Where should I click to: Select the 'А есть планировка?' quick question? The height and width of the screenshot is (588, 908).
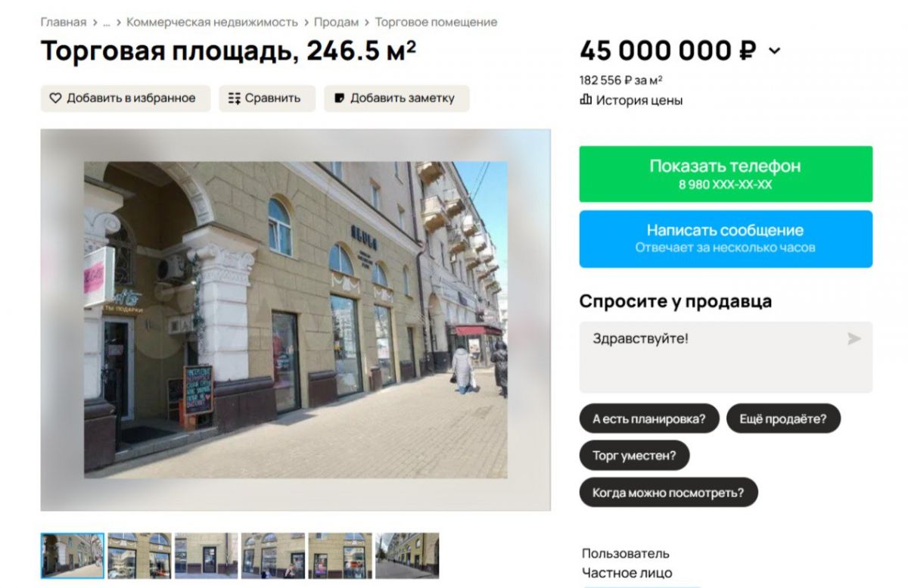(x=649, y=418)
